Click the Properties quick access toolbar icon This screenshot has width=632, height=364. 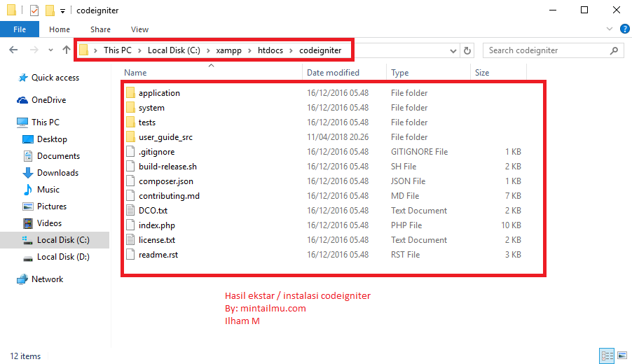coord(34,10)
